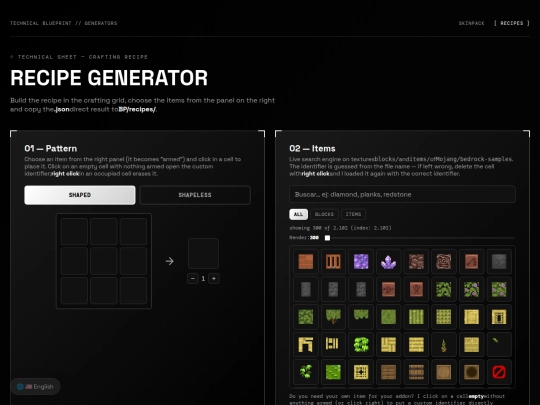Click the top-right crafting grid cell
The width and height of the screenshot is (540, 405).
coord(133,231)
